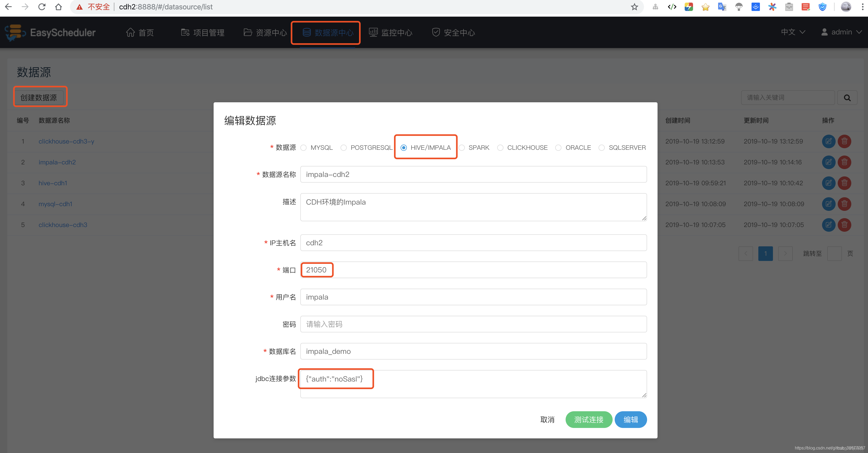Screen dimensions: 868x453
Task: Open the admin user dropdown
Action: click(841, 32)
